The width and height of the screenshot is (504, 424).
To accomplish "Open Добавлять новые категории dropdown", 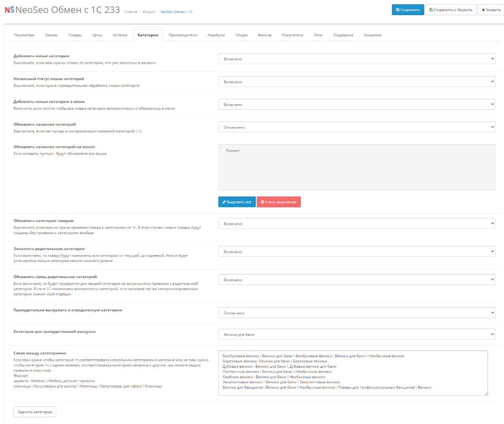I will 357,59.
